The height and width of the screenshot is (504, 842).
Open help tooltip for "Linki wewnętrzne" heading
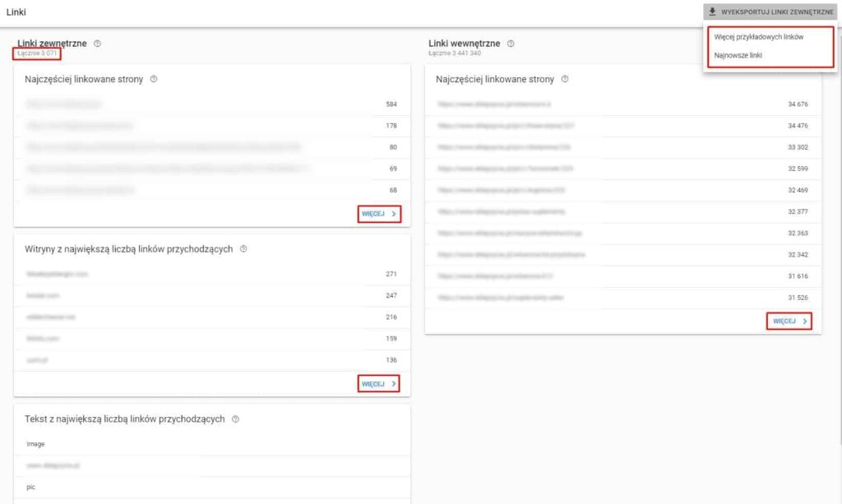click(510, 44)
